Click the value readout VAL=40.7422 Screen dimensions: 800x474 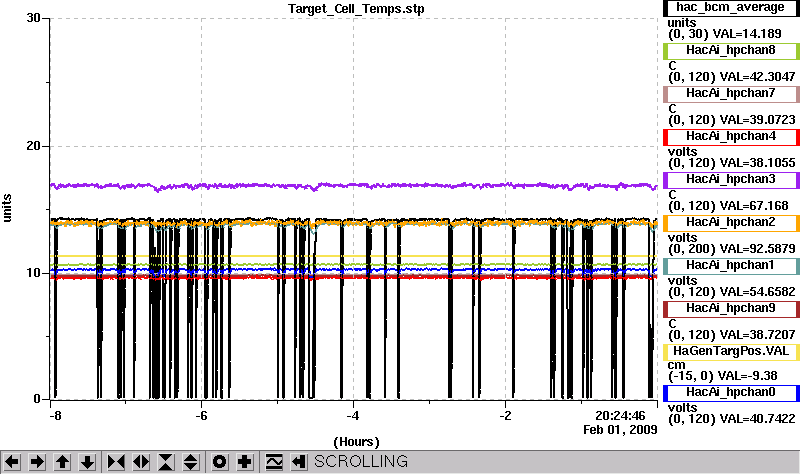pos(757,419)
